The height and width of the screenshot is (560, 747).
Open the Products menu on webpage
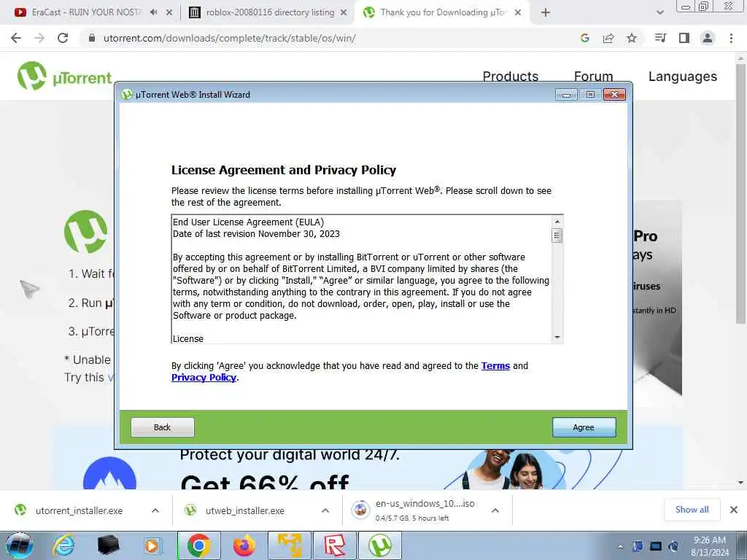pos(510,76)
